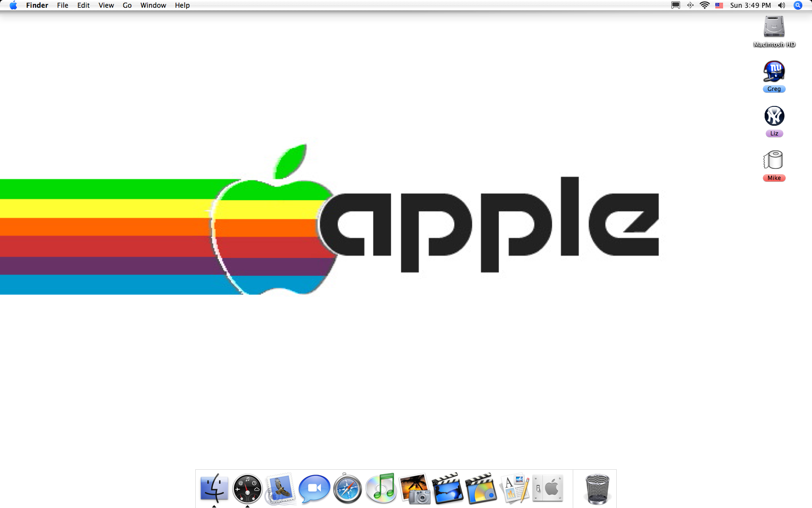Open the Edit menu
Viewport: 812px width, 508px height.
pyautogui.click(x=83, y=5)
